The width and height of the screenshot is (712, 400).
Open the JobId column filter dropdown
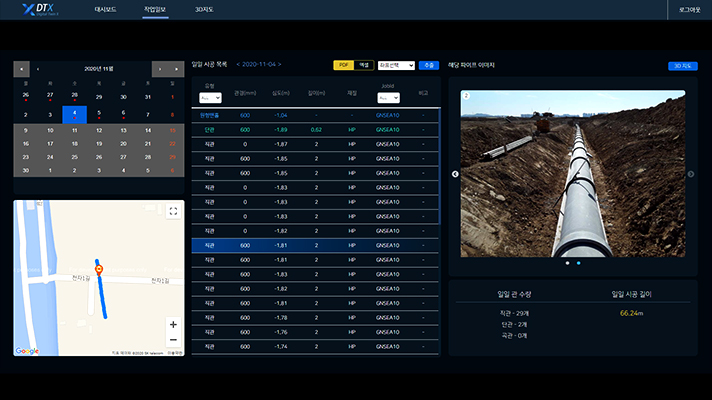point(387,98)
